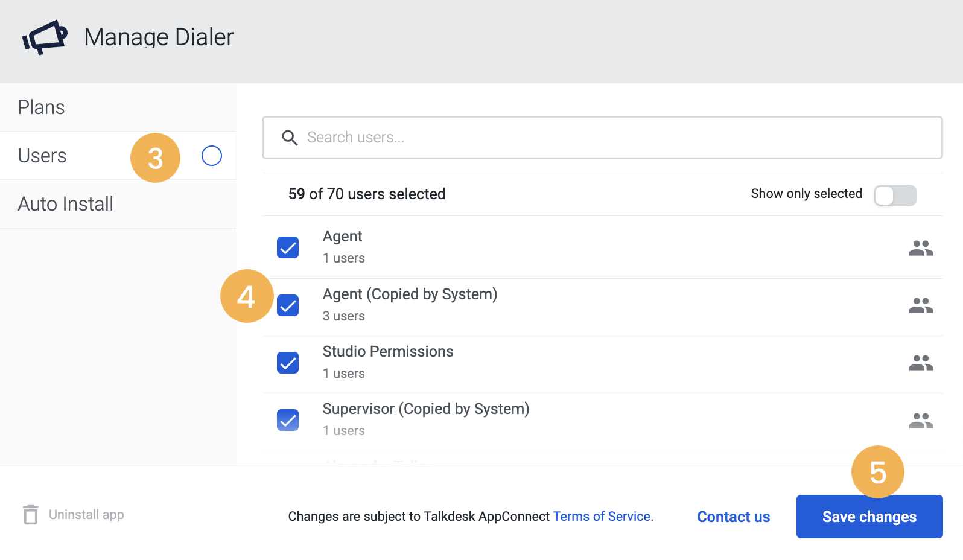Switch to the Auto Install tab
Viewport: 963px width, 560px height.
118,204
